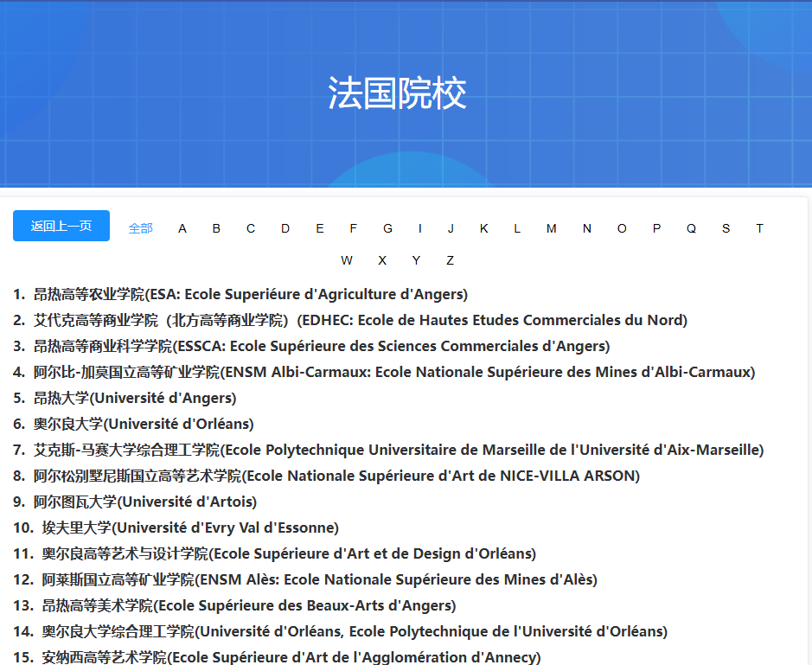Filter schools by letter E
This screenshot has height=665, width=812.
pyautogui.click(x=320, y=228)
